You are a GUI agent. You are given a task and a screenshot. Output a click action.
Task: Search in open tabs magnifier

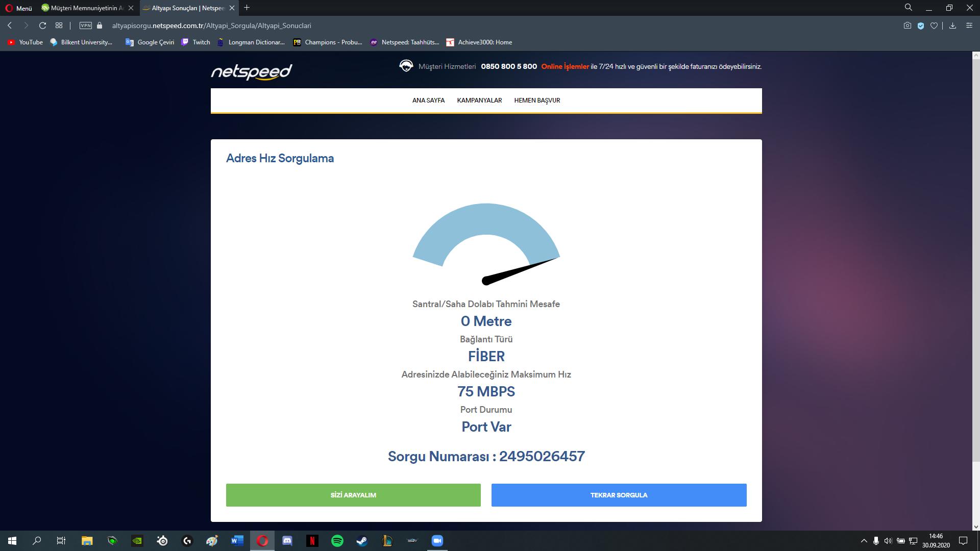click(909, 8)
